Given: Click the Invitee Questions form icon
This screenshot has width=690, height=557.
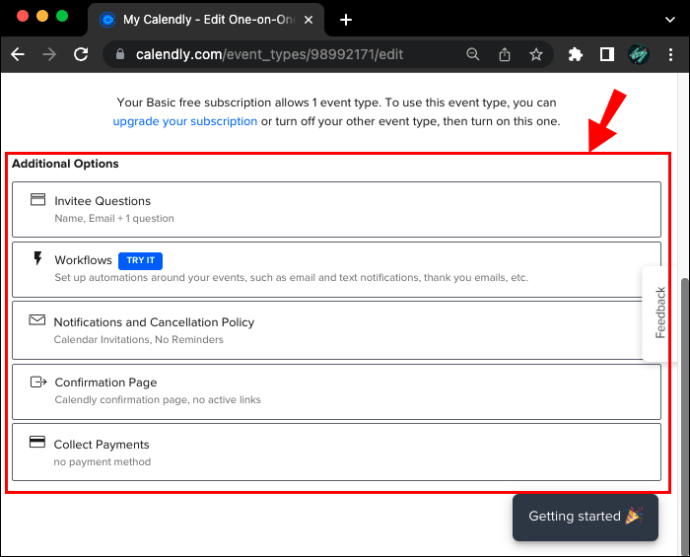Looking at the screenshot, I should click(38, 199).
